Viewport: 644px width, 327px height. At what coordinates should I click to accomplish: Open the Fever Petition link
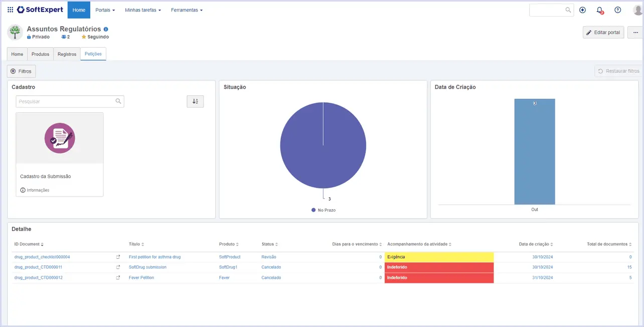[141, 278]
